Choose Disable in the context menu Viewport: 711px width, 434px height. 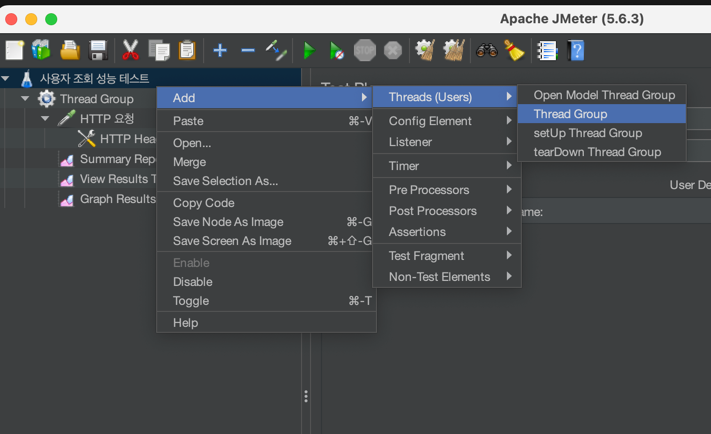(x=192, y=282)
